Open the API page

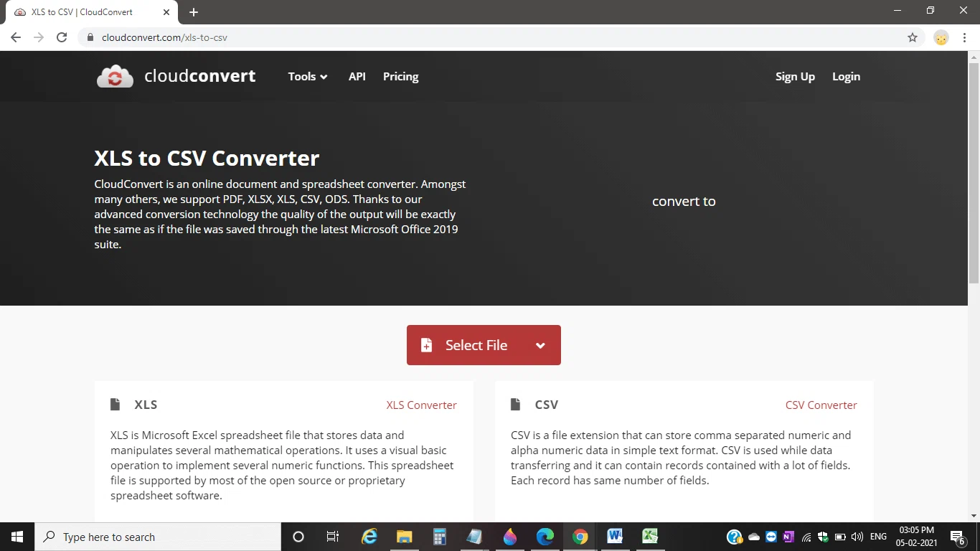pos(357,76)
